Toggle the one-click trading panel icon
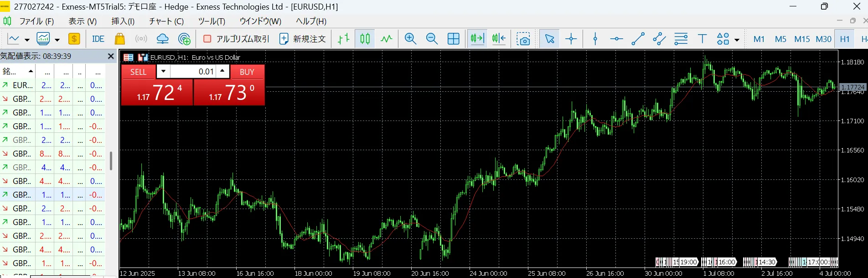 click(128, 58)
